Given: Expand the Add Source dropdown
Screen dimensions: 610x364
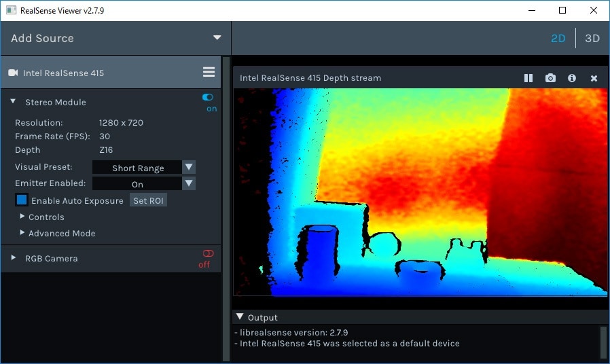Looking at the screenshot, I should click(217, 38).
